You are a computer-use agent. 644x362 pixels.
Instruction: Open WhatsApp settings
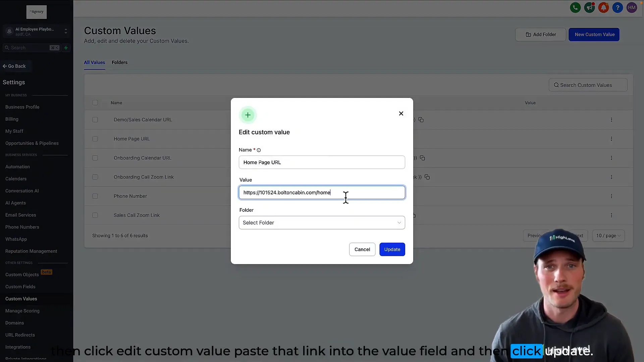16,239
